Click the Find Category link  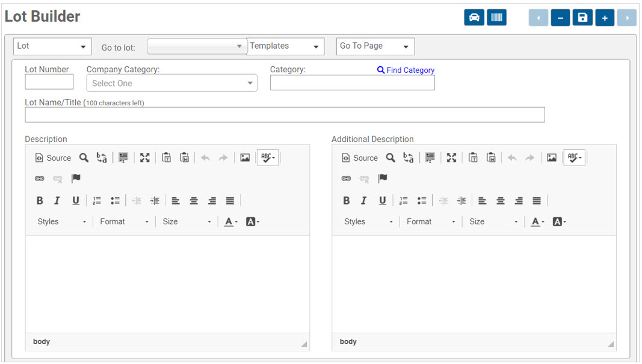click(406, 70)
